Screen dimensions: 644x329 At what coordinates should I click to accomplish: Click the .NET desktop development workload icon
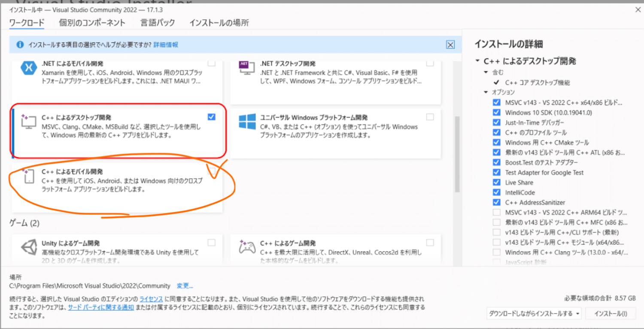245,68
